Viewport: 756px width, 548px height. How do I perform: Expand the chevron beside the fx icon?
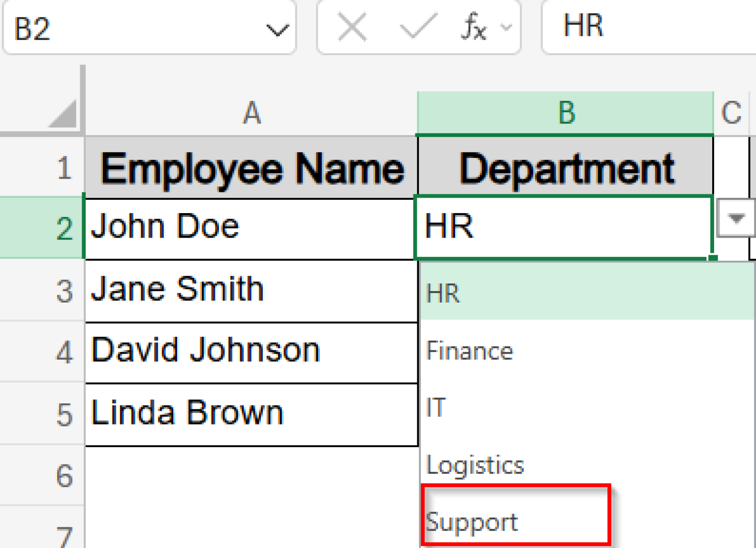tap(504, 29)
